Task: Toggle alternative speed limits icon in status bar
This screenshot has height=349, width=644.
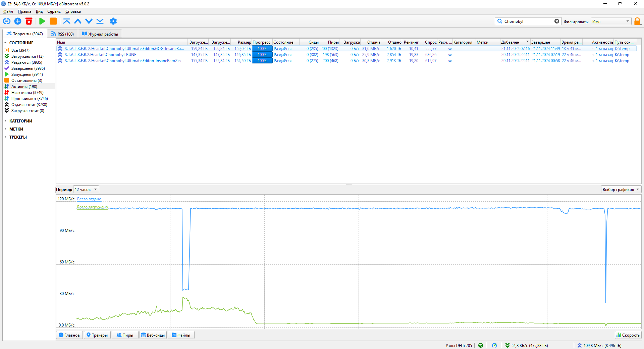Action: [x=494, y=345]
